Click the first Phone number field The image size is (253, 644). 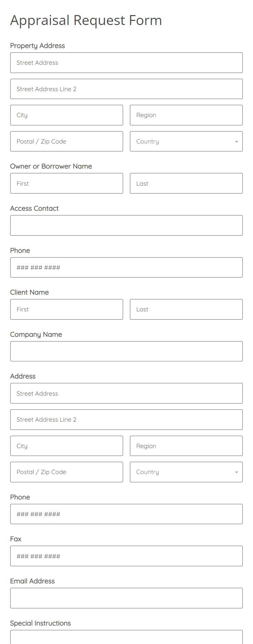pos(126,267)
